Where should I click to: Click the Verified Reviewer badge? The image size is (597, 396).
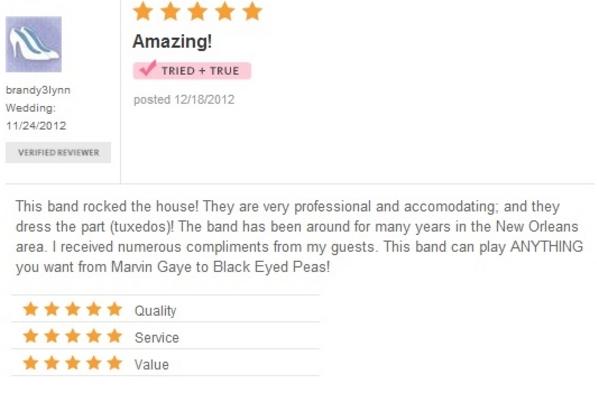pyautogui.click(x=58, y=152)
